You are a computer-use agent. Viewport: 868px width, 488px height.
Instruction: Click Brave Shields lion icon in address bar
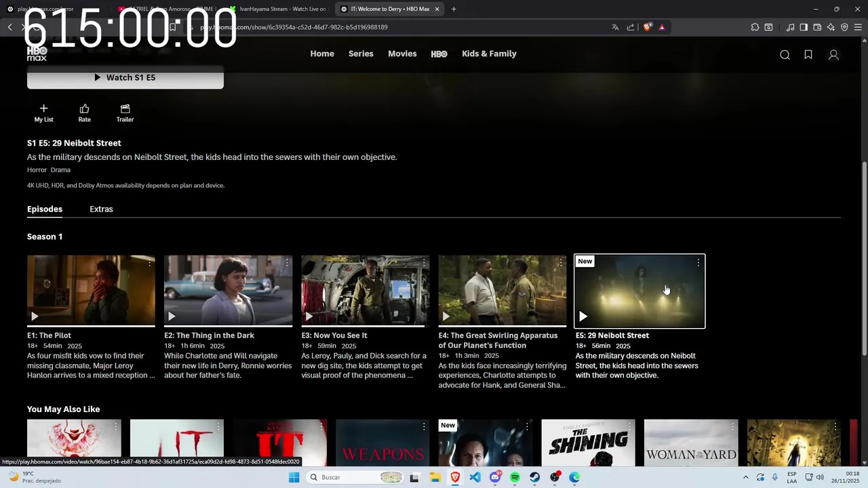click(648, 27)
